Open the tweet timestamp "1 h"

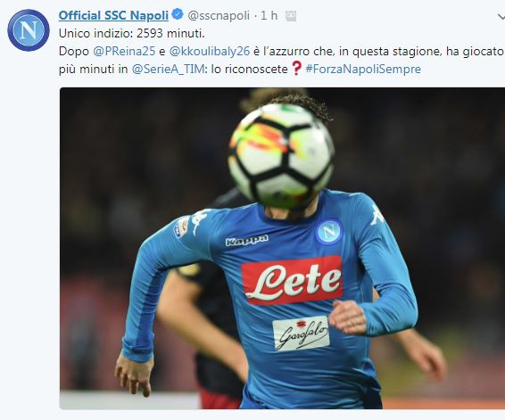(x=269, y=15)
